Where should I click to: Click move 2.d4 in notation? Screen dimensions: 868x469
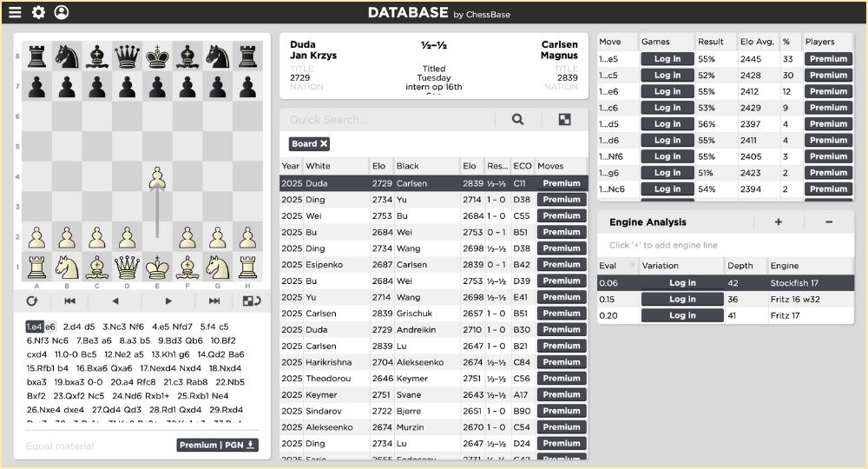pos(73,327)
